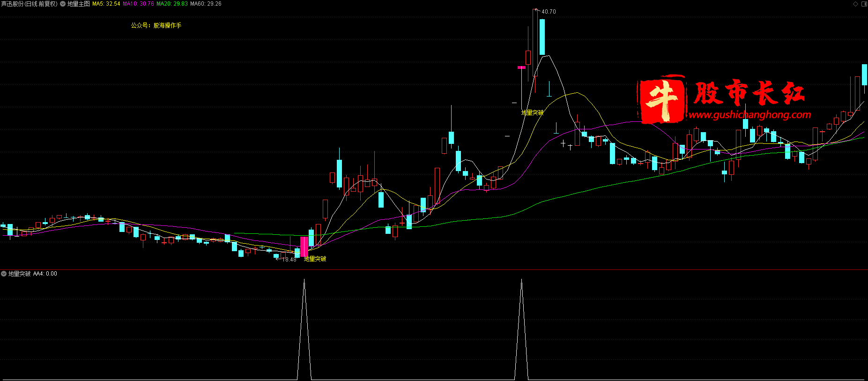Screen dimensions: 868x381
Task: Open the dropdown beside 地量主图 indicator
Action: pyautogui.click(x=63, y=4)
